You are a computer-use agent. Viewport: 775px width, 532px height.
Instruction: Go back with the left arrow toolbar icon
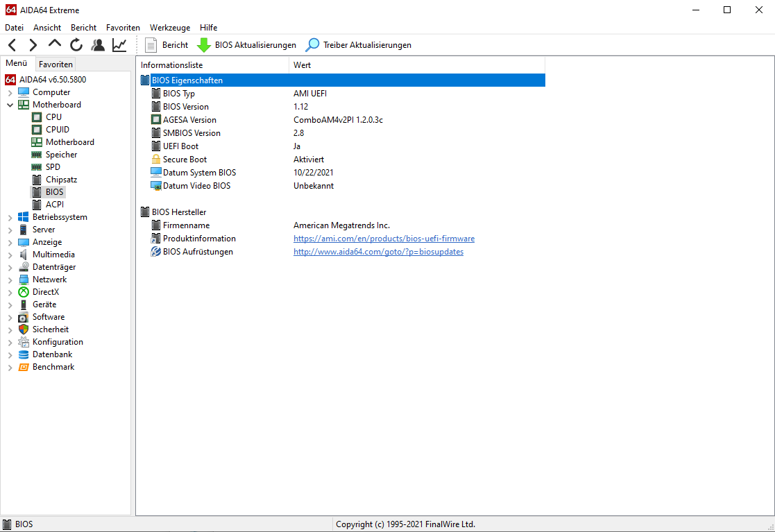tap(12, 45)
